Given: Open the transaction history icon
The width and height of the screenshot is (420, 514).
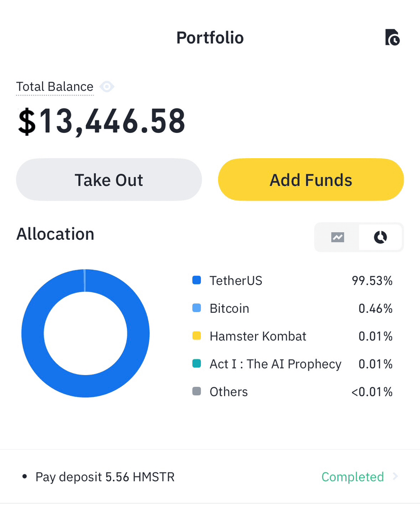Looking at the screenshot, I should [x=392, y=38].
